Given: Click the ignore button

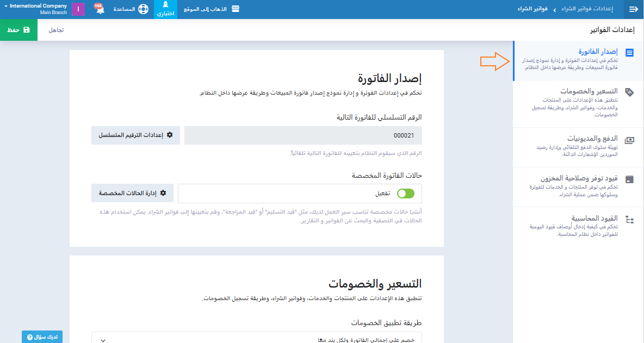Looking at the screenshot, I should [56, 30].
